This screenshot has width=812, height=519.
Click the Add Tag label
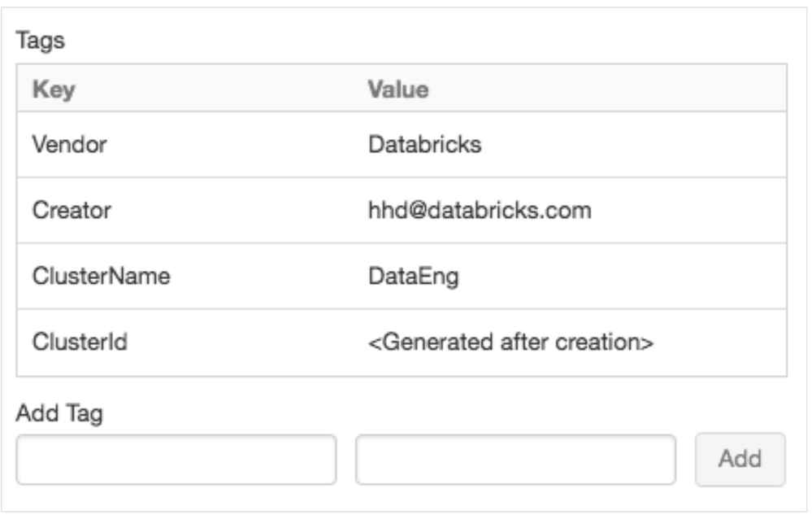pyautogui.click(x=59, y=413)
